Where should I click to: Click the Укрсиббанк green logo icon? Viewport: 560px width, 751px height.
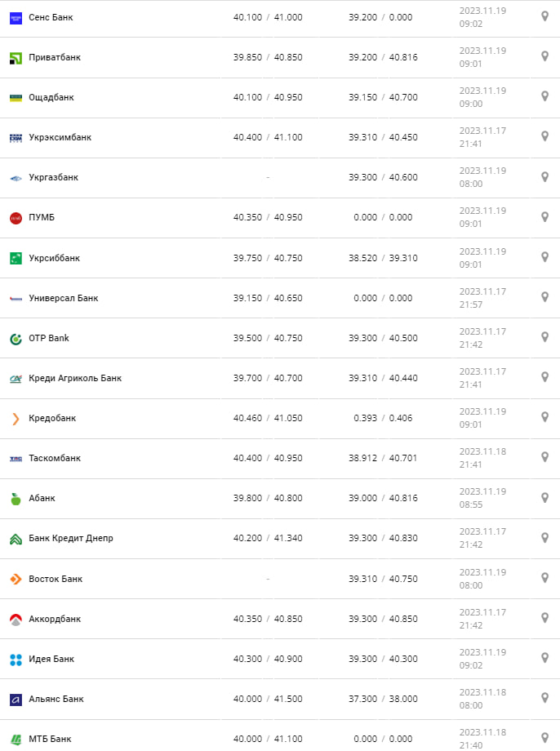coord(16,258)
